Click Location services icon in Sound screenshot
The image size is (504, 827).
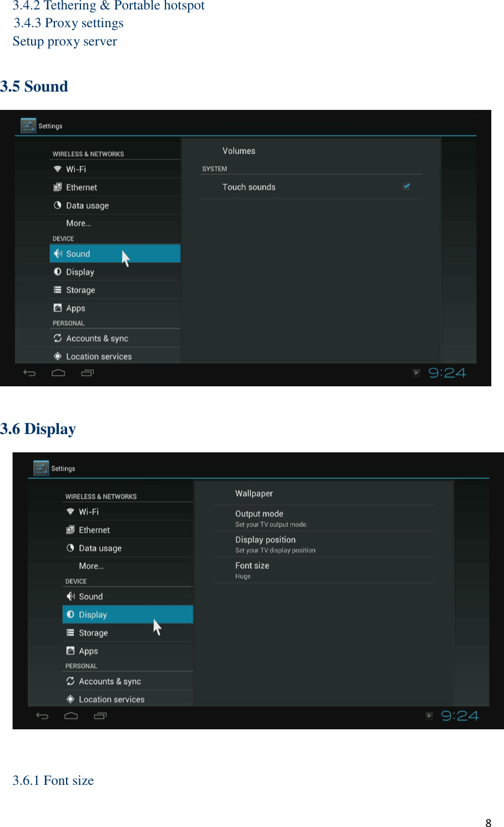coord(57,356)
